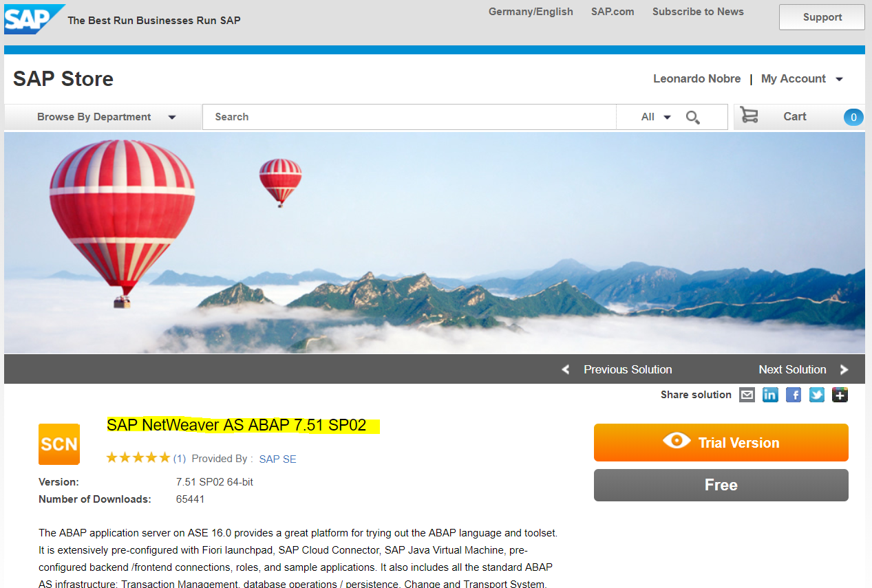
Task: Open the SAP.com link
Action: click(613, 12)
